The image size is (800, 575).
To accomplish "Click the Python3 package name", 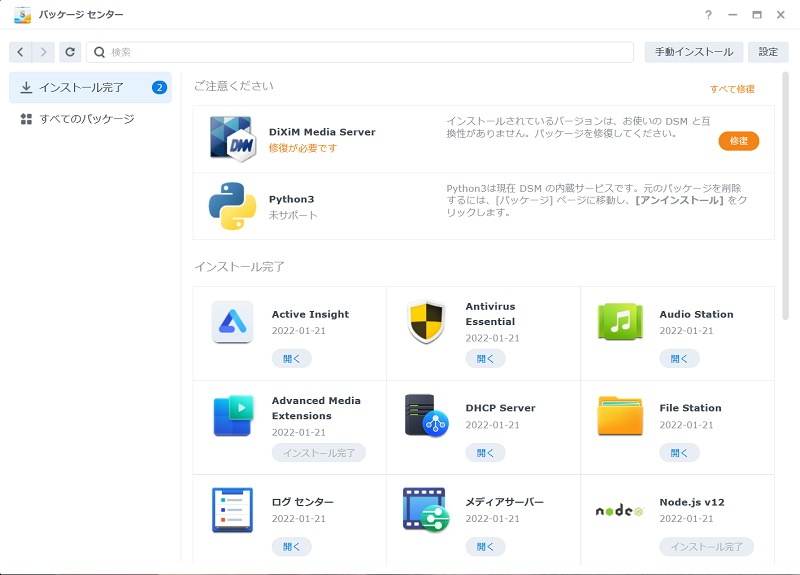I will click(x=291, y=199).
